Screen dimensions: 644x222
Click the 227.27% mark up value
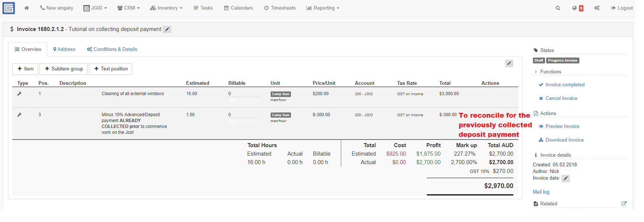465,154
